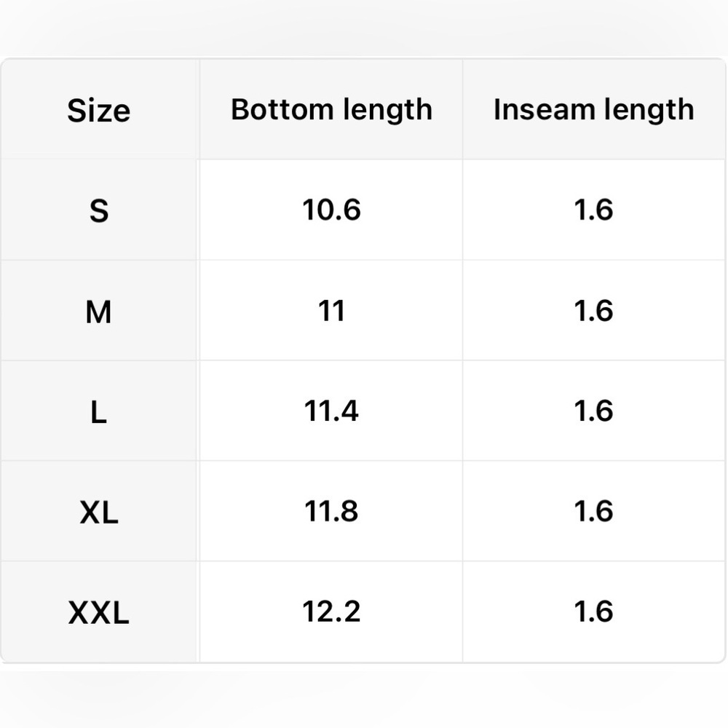Click the Inseam length column header

tap(594, 110)
